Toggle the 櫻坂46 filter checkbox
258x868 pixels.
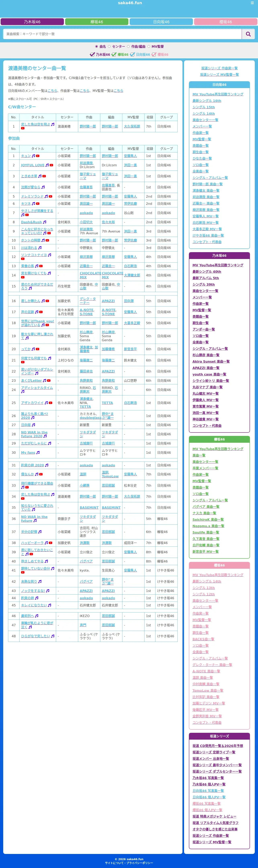(x=154, y=54)
